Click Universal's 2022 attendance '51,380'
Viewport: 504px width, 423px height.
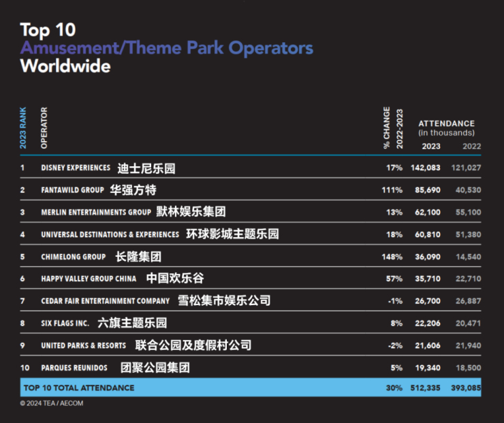(469, 234)
